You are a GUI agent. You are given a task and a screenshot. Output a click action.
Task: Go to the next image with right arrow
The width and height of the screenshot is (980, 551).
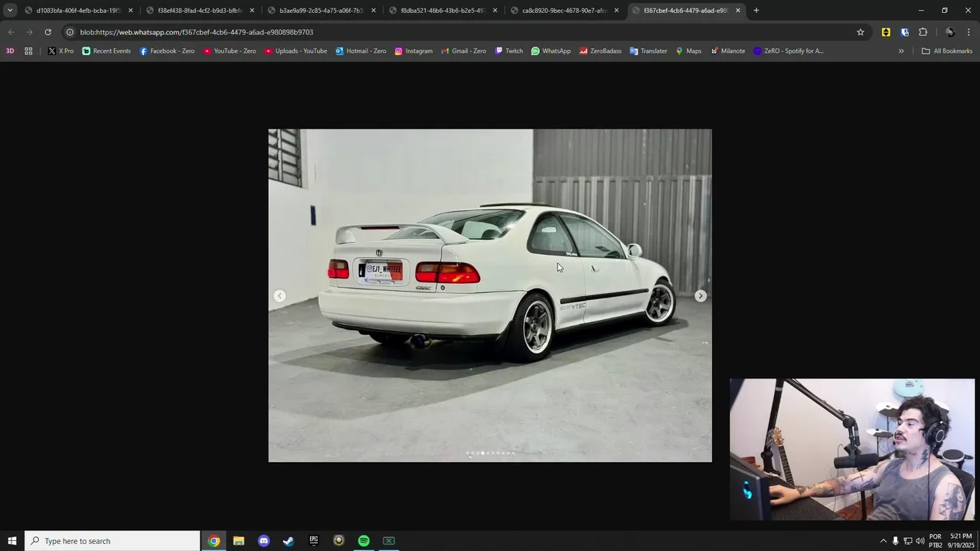[701, 295]
